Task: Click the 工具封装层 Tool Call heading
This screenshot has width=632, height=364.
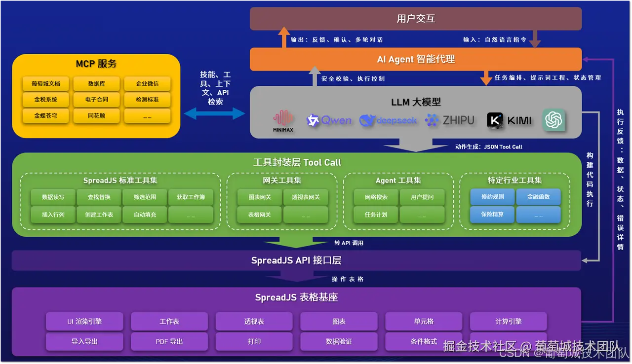Action: pyautogui.click(x=297, y=162)
